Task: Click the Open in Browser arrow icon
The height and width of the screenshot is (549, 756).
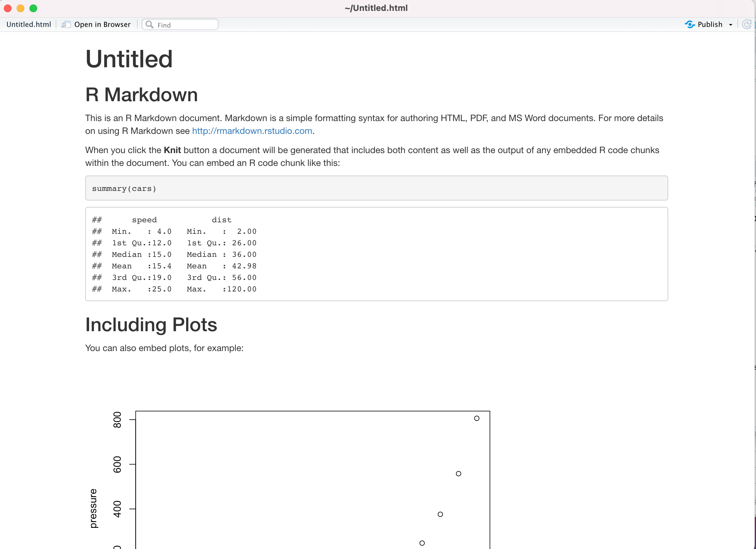Action: click(x=66, y=24)
